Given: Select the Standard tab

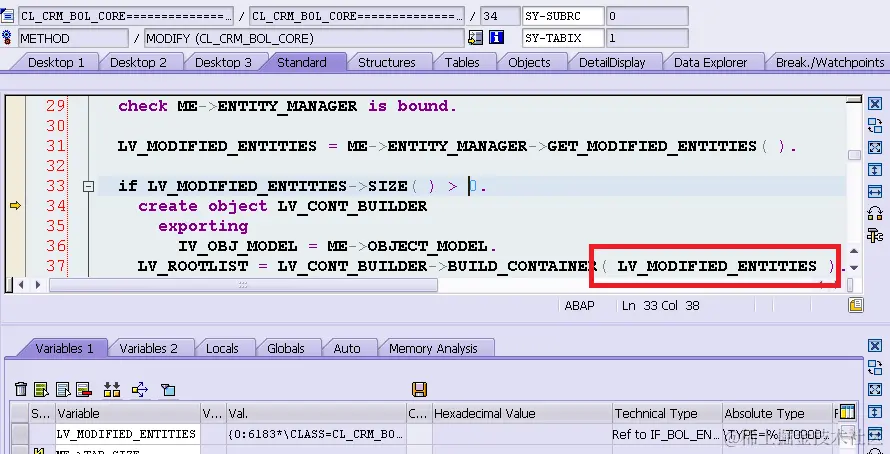Looking at the screenshot, I should (301, 62).
